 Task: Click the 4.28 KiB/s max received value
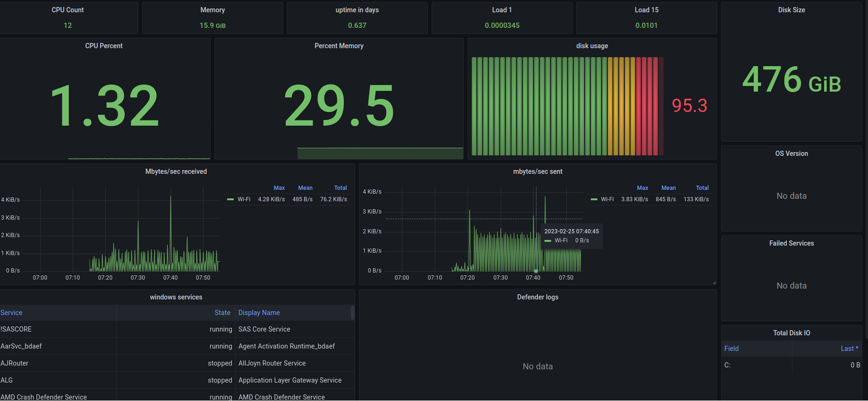tap(272, 199)
